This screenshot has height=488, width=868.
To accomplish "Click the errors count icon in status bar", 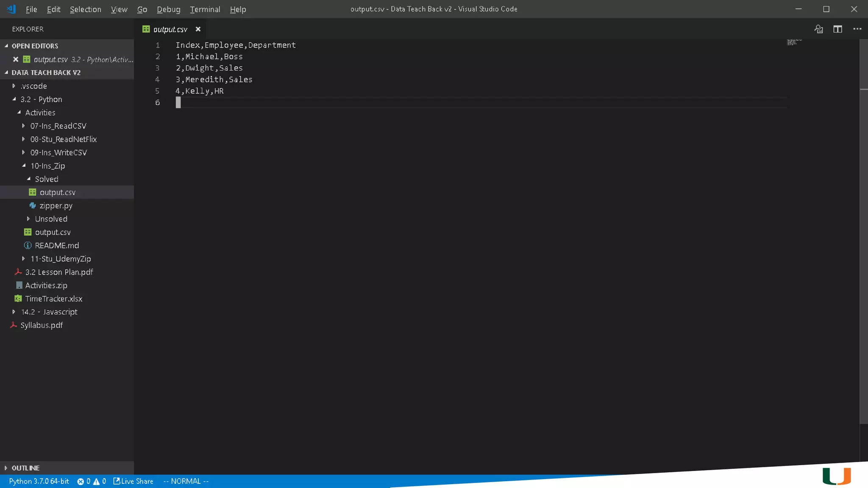I will (81, 481).
